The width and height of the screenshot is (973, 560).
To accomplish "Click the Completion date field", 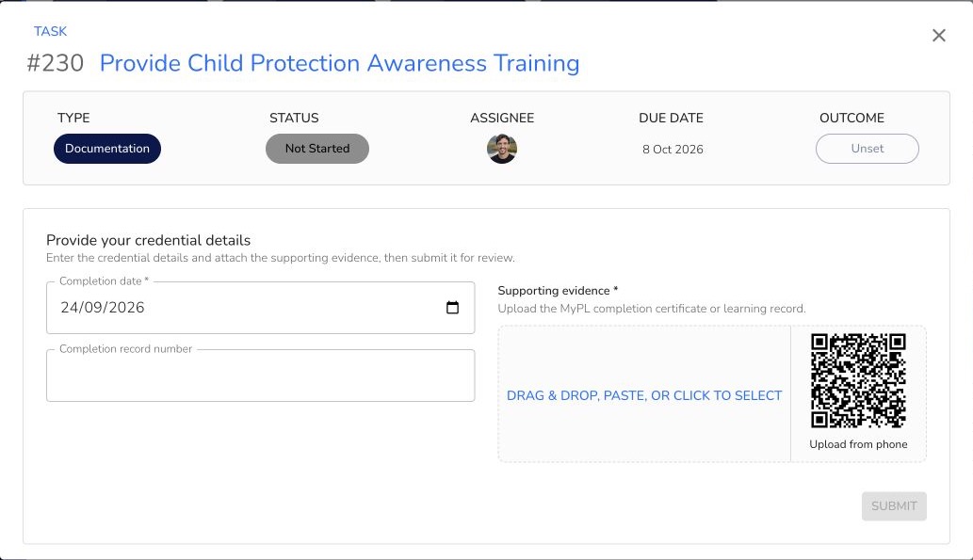I will click(261, 308).
